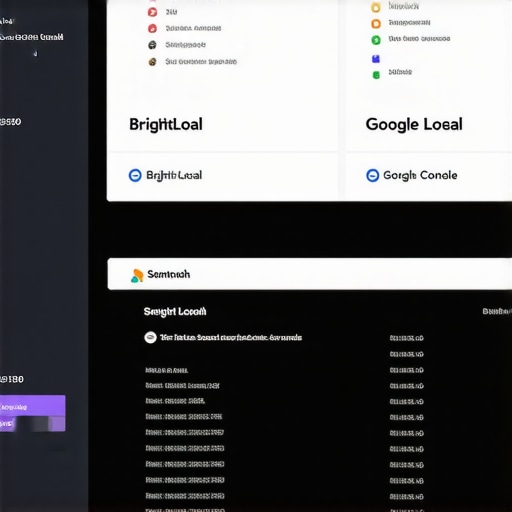
Task: Click the yellow icon in the Google Loeal card
Action: pos(376,7)
